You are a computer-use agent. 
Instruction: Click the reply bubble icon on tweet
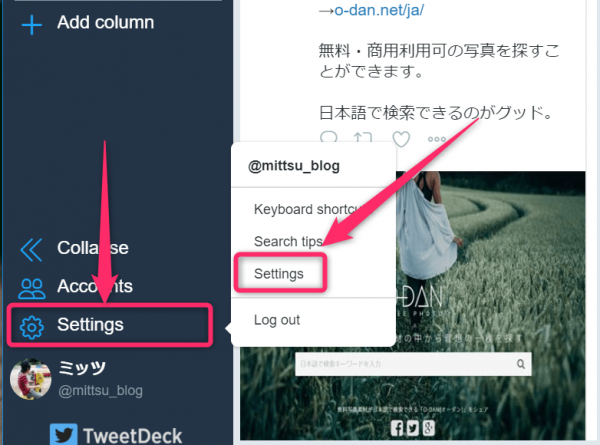[x=328, y=137]
